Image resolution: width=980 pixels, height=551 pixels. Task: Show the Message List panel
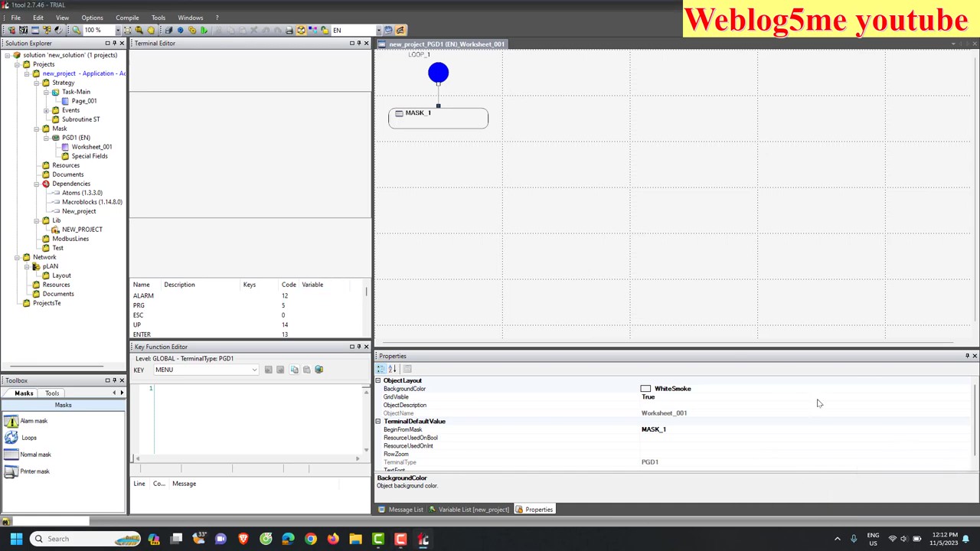(x=406, y=509)
